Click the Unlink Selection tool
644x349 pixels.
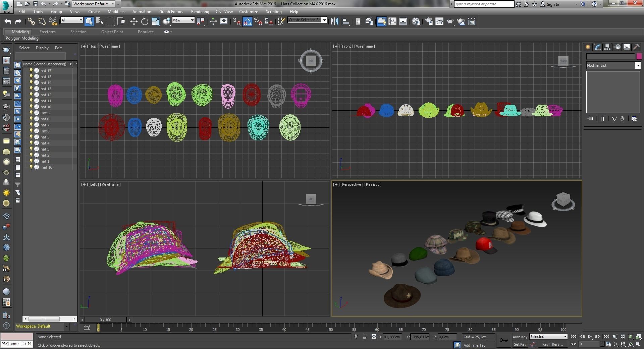tap(42, 21)
